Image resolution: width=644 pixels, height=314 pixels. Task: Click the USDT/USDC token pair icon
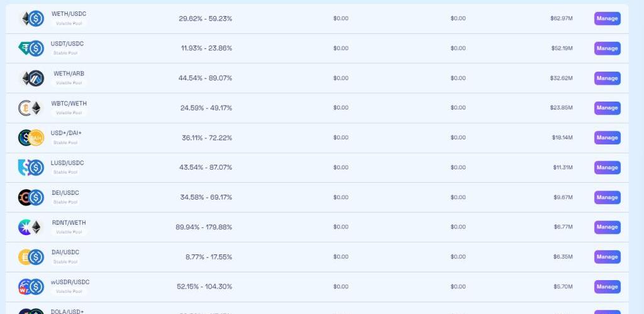tap(31, 48)
